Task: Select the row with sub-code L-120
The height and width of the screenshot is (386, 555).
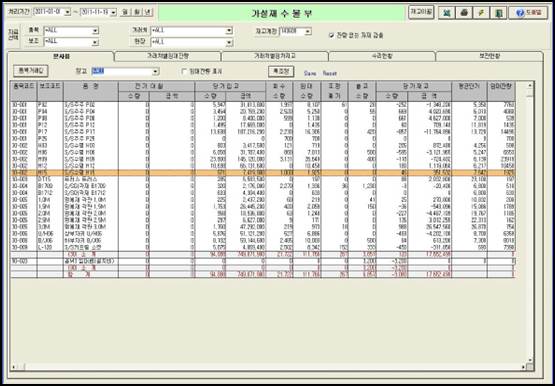Action: tap(263, 248)
